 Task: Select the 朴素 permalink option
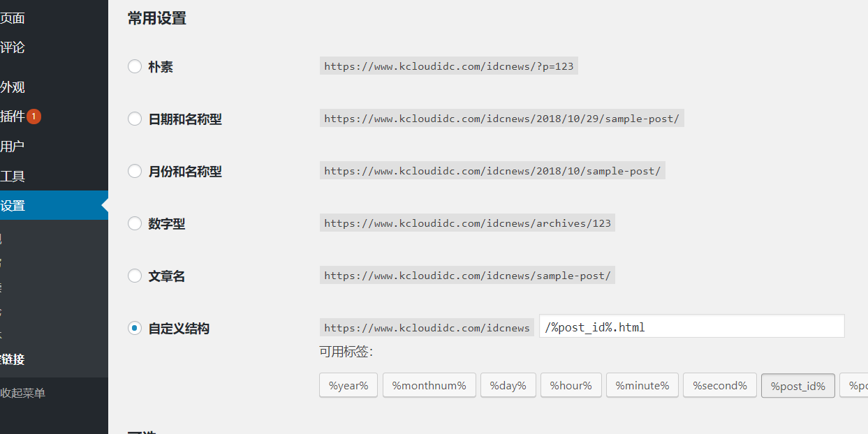coord(135,67)
